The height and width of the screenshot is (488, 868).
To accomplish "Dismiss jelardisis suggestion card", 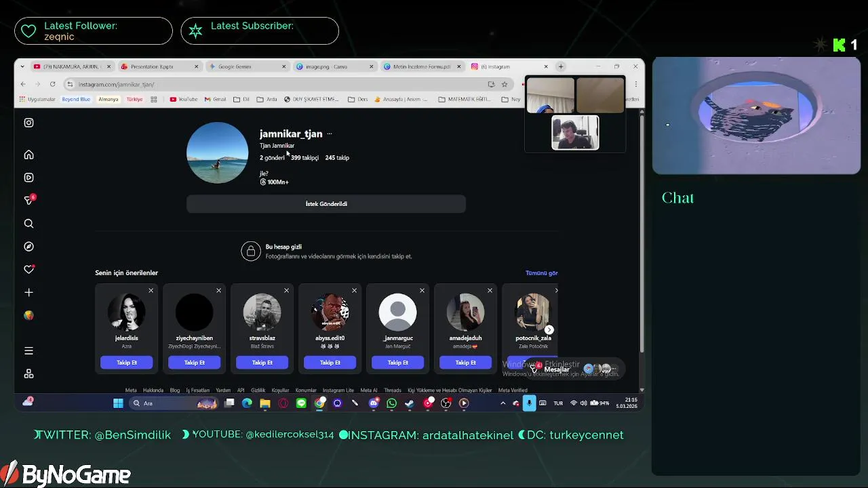I will [x=151, y=290].
